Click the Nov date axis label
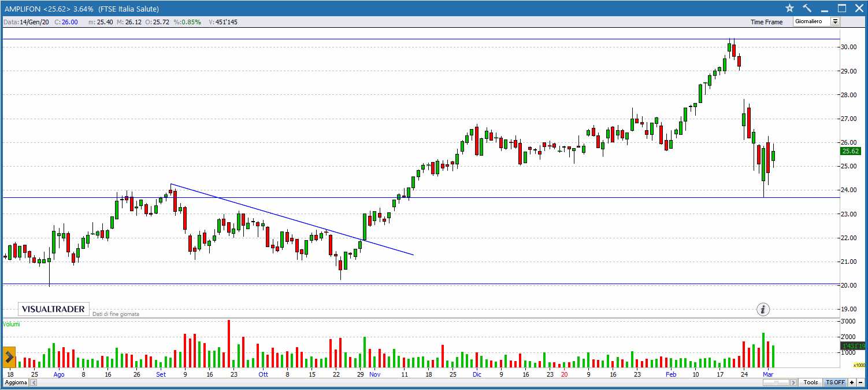Viewport: 868px width, 390px height. coord(374,374)
